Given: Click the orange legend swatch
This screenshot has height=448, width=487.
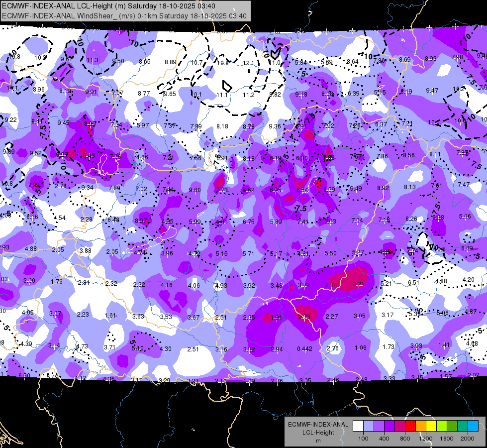Looking at the screenshot, I should coord(421,426).
